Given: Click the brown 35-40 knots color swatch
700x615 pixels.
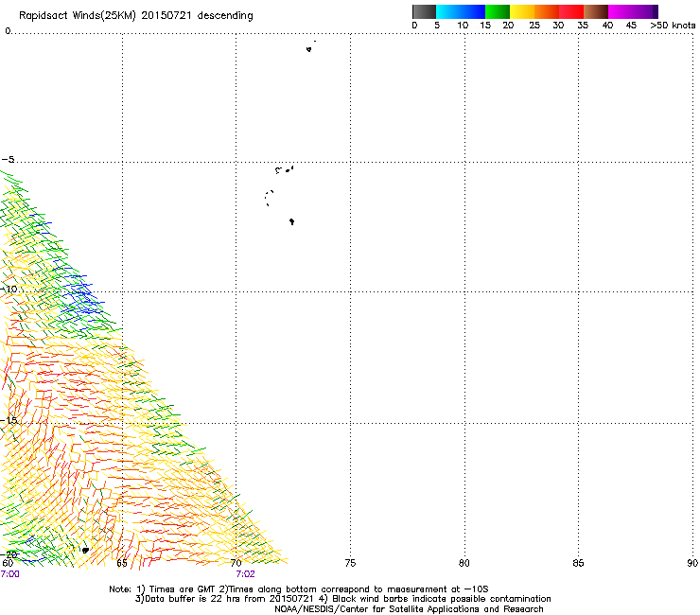Looking at the screenshot, I should 596,11.
